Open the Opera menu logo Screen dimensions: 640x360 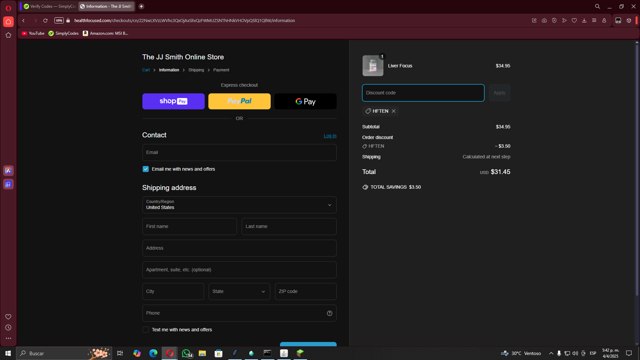click(x=8, y=8)
